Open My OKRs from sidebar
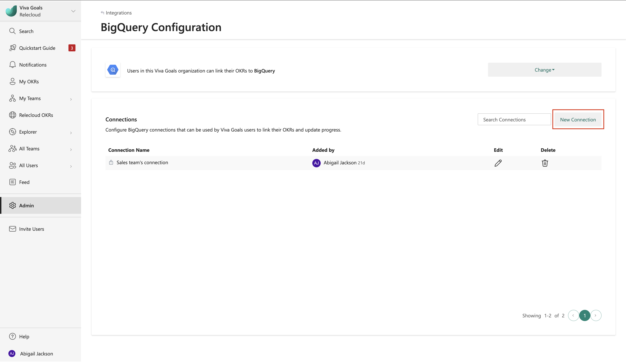The height and width of the screenshot is (364, 626). (x=29, y=82)
